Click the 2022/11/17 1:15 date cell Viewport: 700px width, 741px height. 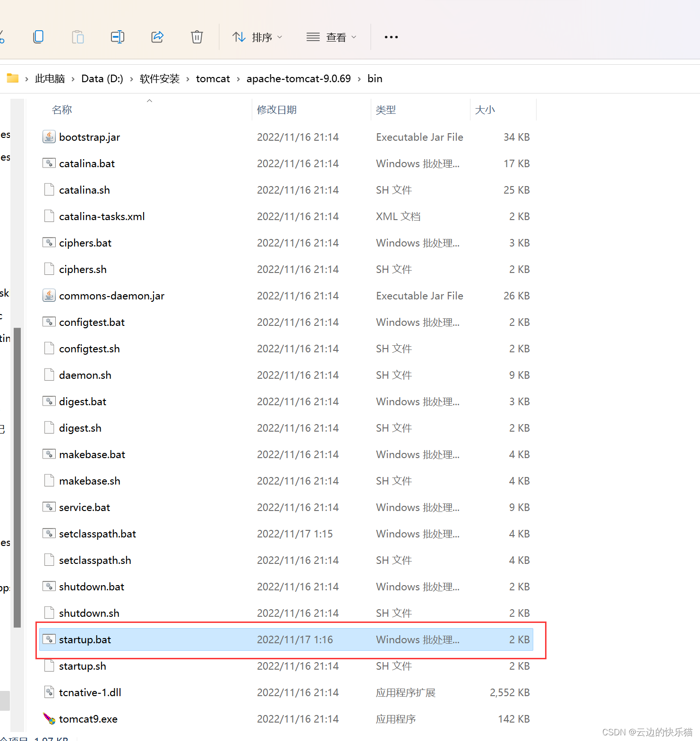tap(295, 534)
